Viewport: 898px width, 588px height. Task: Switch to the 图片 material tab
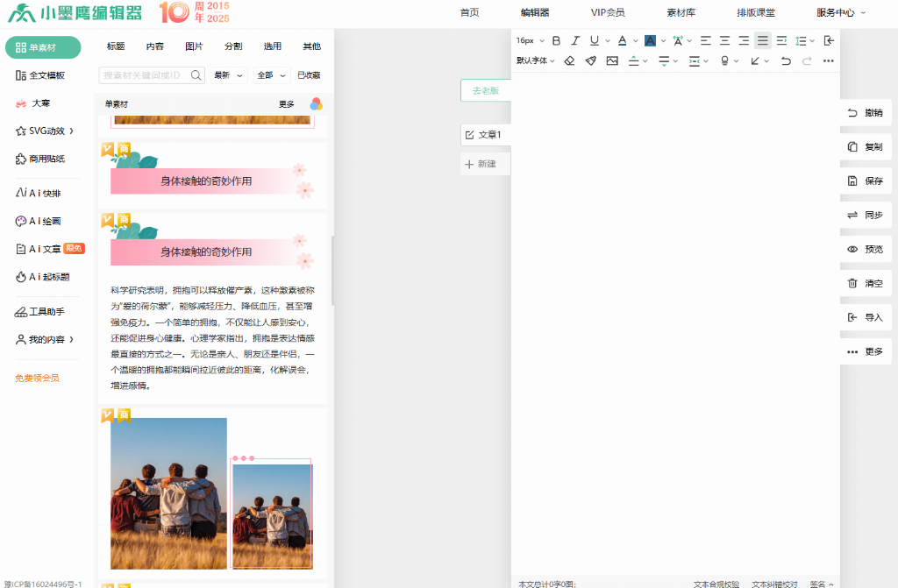point(194,46)
